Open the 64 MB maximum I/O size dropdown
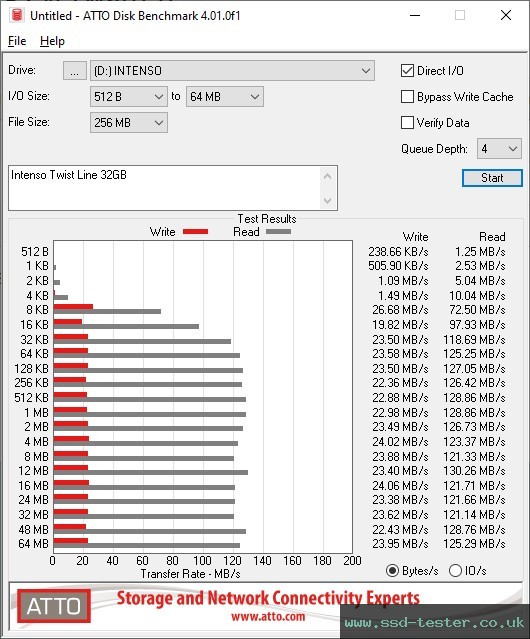The image size is (530, 639). point(225,97)
